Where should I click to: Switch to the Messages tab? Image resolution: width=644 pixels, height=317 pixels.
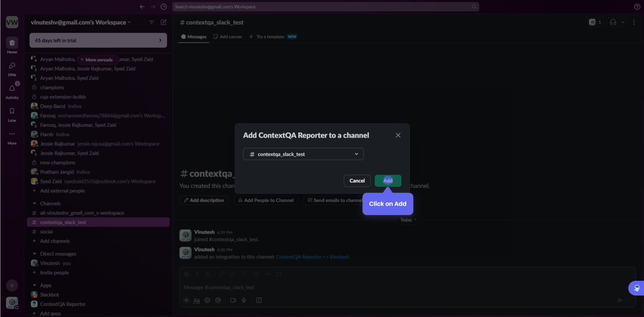pyautogui.click(x=194, y=37)
